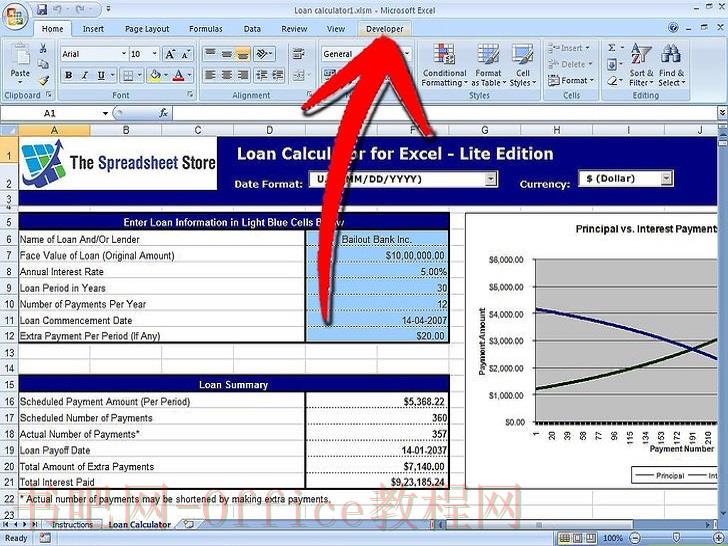
Task: Click the Paste clipboard icon
Action: click(20, 56)
